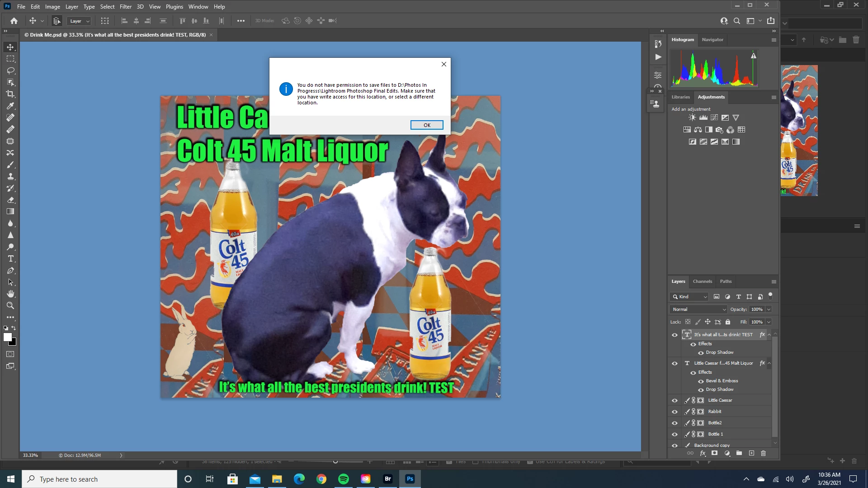The width and height of the screenshot is (868, 488).
Task: Open the layer Kind filter dropdown
Action: (x=689, y=296)
